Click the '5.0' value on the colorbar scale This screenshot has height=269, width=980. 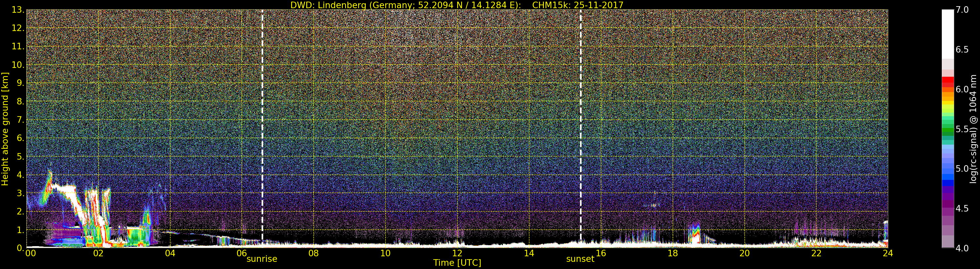(962, 168)
